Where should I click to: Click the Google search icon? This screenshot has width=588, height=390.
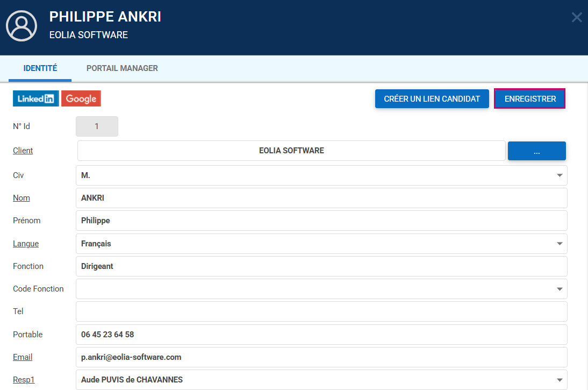pos(81,98)
